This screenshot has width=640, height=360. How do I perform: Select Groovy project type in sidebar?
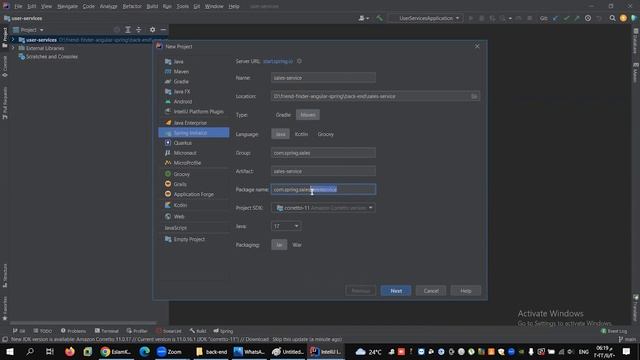[x=182, y=174]
